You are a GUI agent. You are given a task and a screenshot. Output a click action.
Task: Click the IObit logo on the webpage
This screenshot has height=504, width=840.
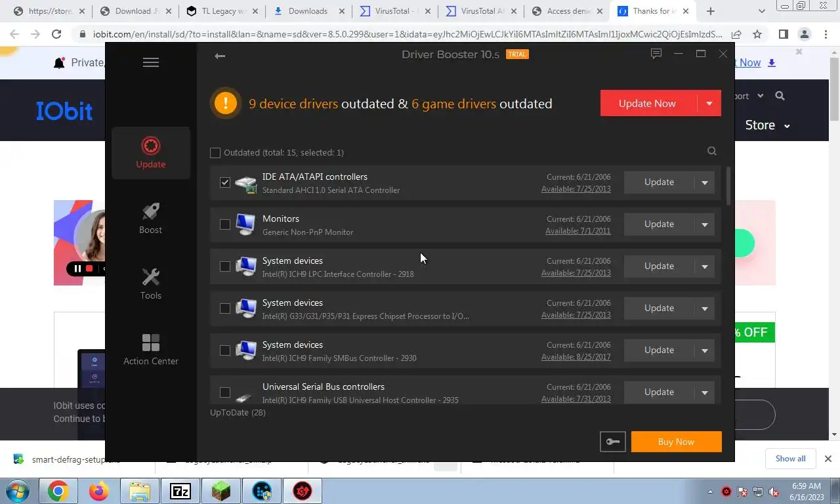(x=64, y=111)
